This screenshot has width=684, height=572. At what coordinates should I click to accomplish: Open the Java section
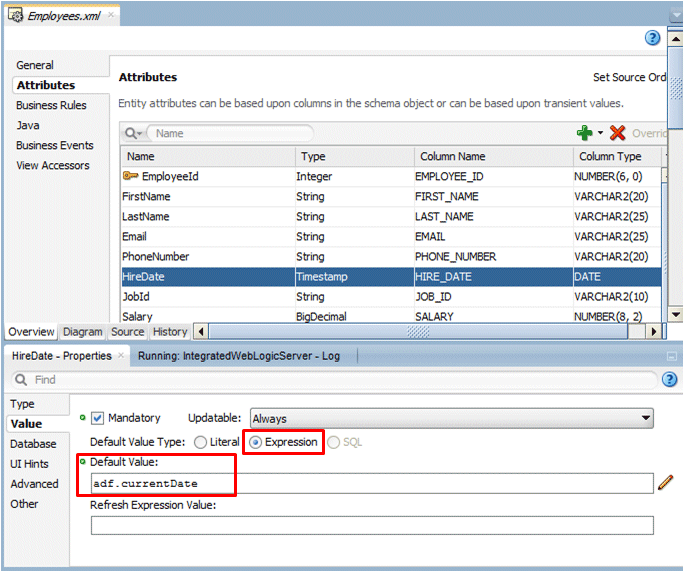click(28, 125)
